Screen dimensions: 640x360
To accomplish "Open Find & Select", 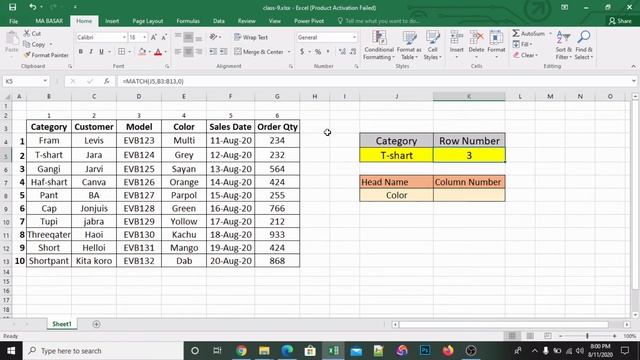I will pyautogui.click(x=584, y=45).
